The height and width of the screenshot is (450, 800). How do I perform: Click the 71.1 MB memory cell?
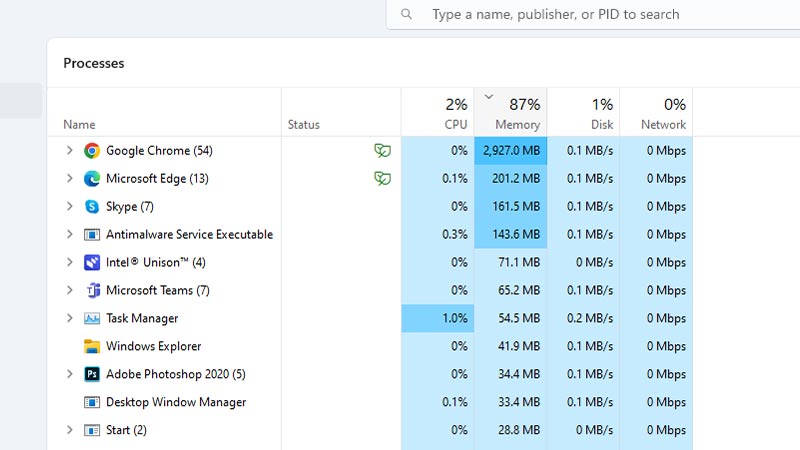pos(511,262)
